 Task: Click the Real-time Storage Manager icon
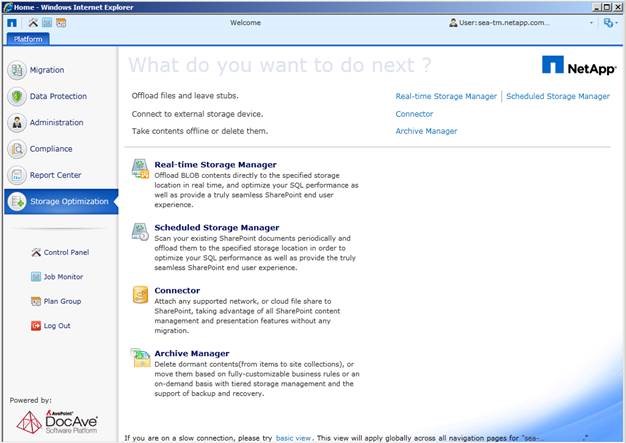click(x=140, y=168)
